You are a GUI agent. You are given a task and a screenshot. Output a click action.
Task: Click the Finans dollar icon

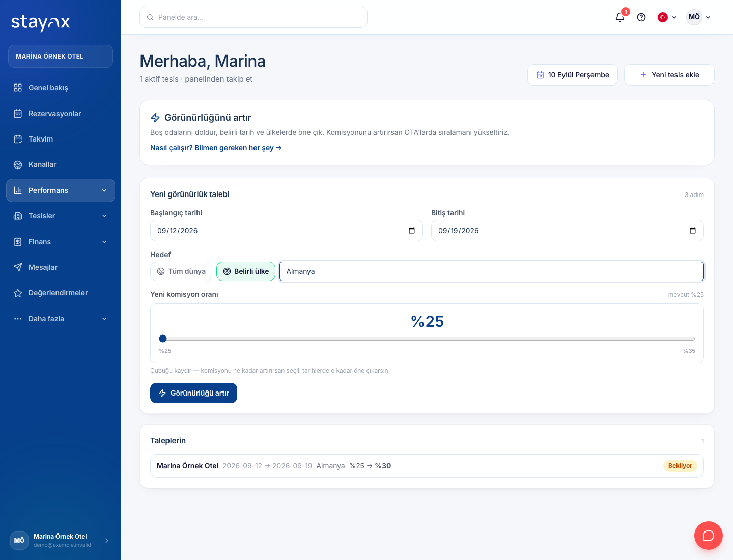(18, 242)
